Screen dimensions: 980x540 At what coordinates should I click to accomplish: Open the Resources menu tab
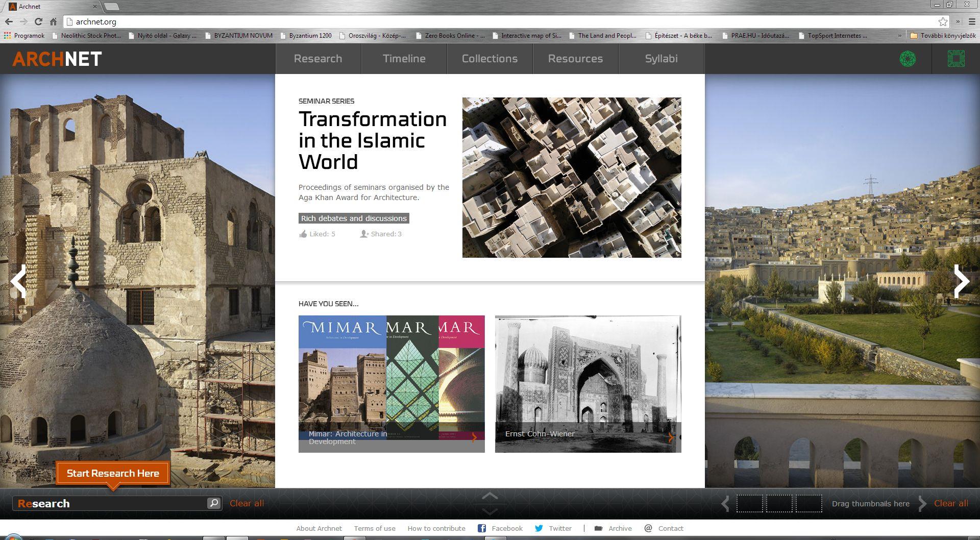pos(575,59)
